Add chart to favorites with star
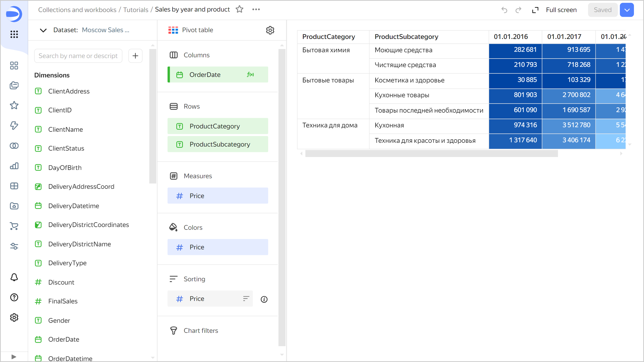 pyautogui.click(x=239, y=10)
